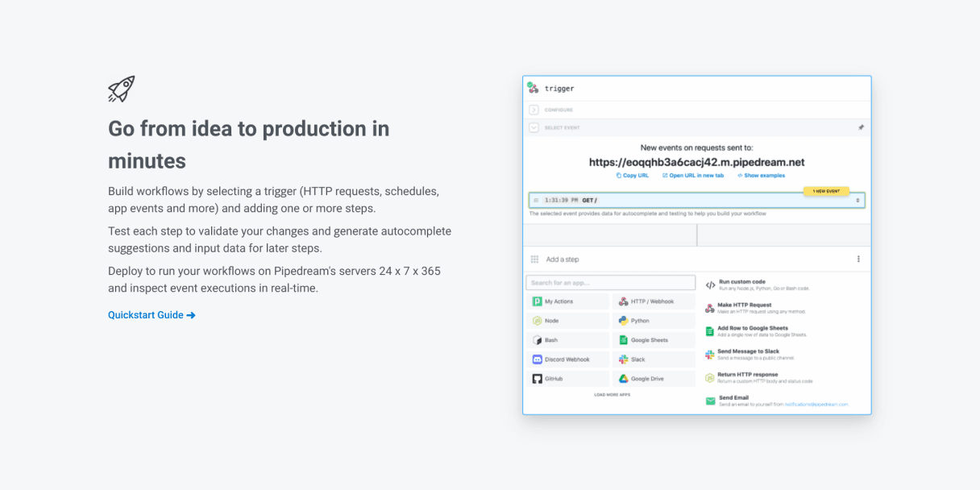Click the Copy URL link
Image resolution: width=980 pixels, height=490 pixels.
633,175
